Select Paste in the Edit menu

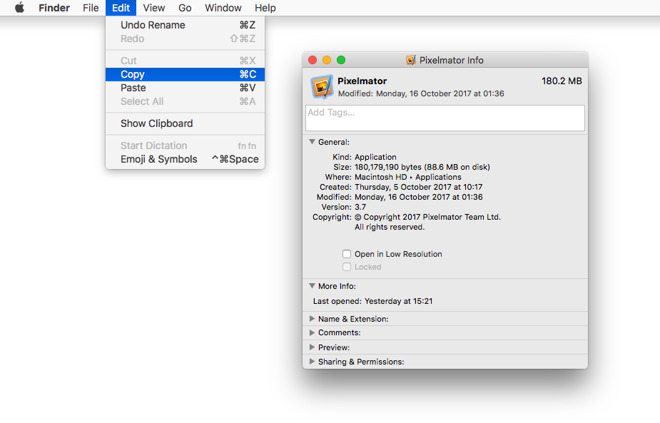[x=185, y=88]
